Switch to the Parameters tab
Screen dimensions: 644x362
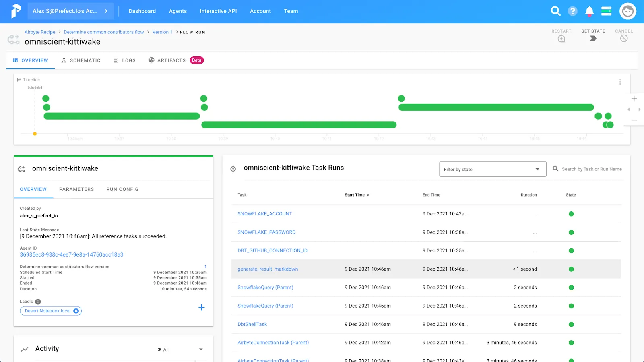click(x=76, y=189)
